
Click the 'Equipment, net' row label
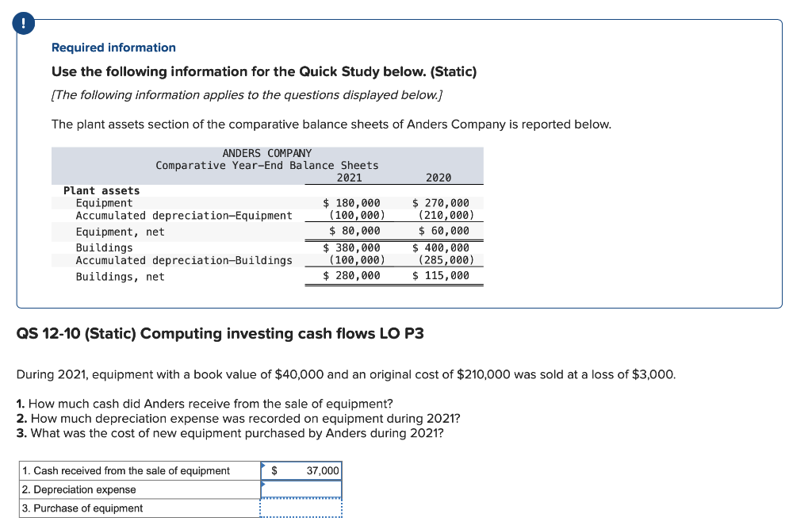(x=121, y=232)
